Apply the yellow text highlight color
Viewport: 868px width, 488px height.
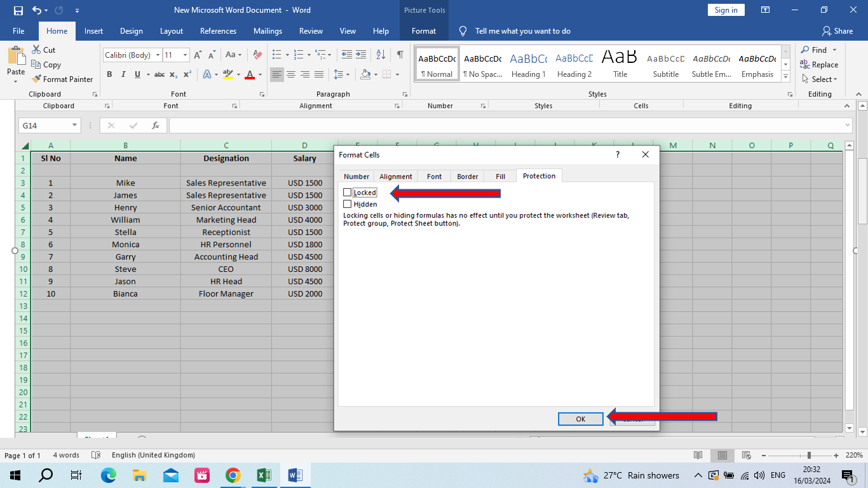click(228, 74)
